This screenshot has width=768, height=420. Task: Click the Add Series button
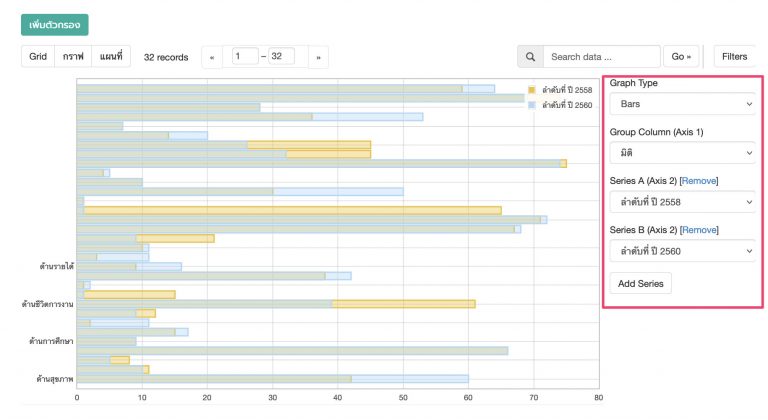pyautogui.click(x=640, y=284)
